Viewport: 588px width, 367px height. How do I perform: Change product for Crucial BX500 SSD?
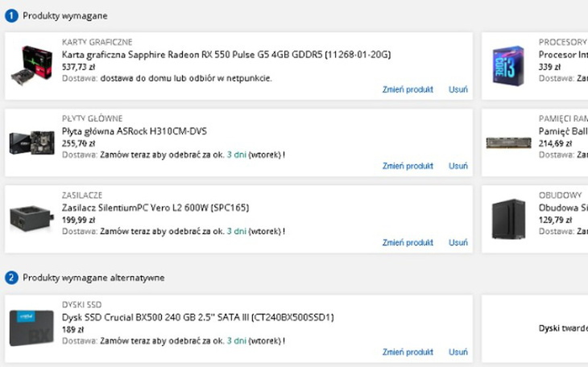[408, 352]
